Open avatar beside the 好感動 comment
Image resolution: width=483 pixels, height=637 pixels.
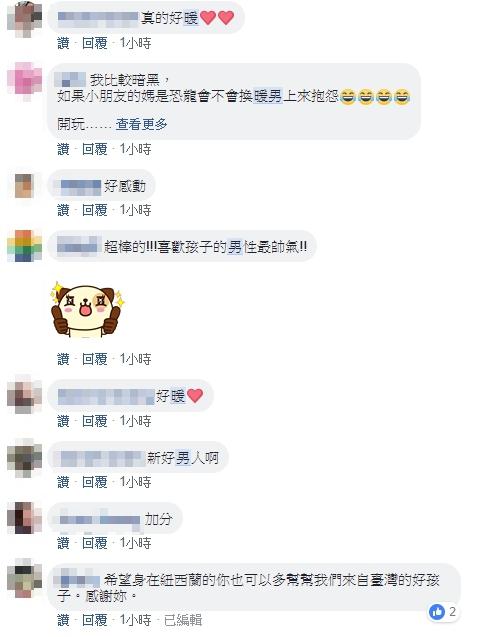[x=24, y=186]
